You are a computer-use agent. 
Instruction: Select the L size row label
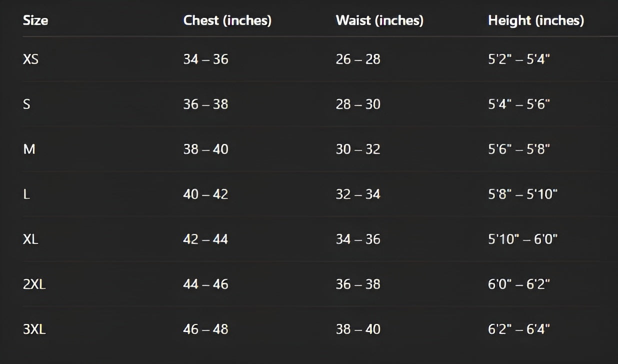click(26, 194)
